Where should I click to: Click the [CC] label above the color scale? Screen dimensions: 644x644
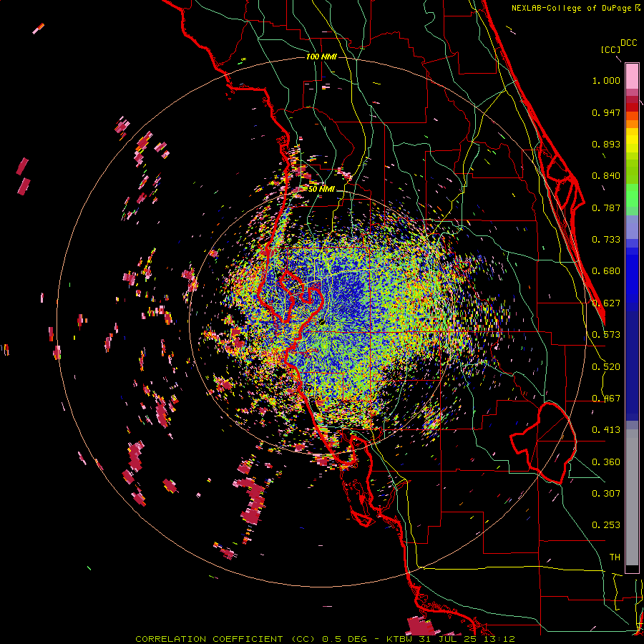[x=610, y=49]
